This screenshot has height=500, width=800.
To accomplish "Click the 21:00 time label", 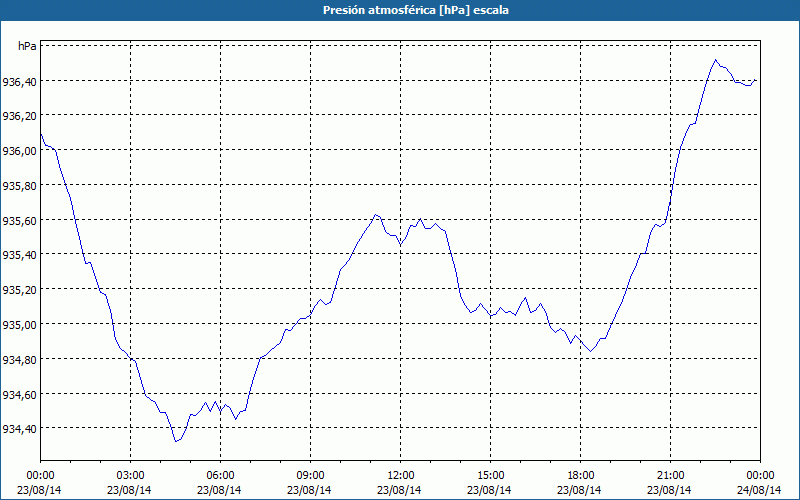I will [x=670, y=476].
